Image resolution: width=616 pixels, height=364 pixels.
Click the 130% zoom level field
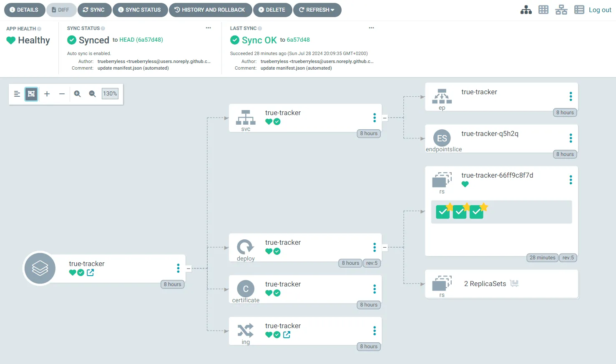pos(110,93)
